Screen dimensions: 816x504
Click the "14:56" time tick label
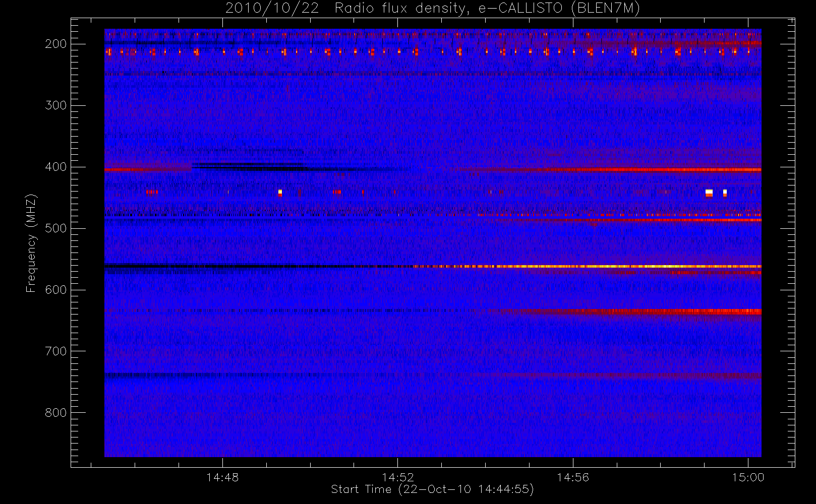click(x=573, y=477)
